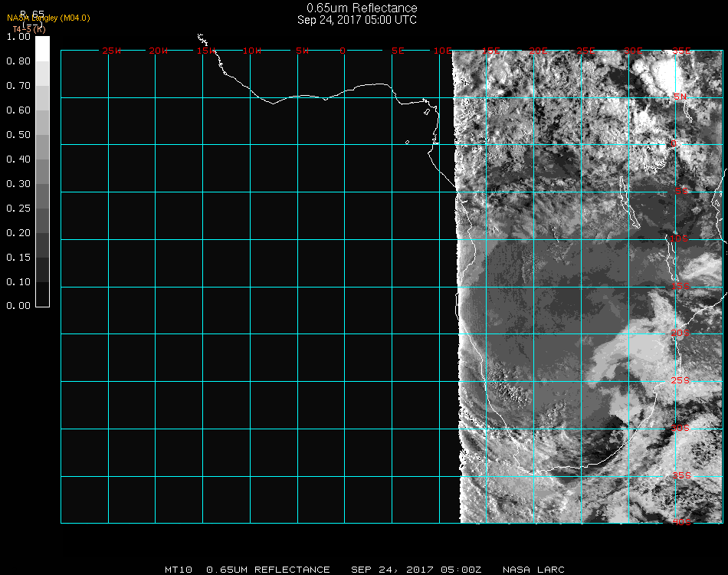Click the 0.25 colorbar value
Image resolution: width=728 pixels, height=575 pixels.
tap(18, 208)
